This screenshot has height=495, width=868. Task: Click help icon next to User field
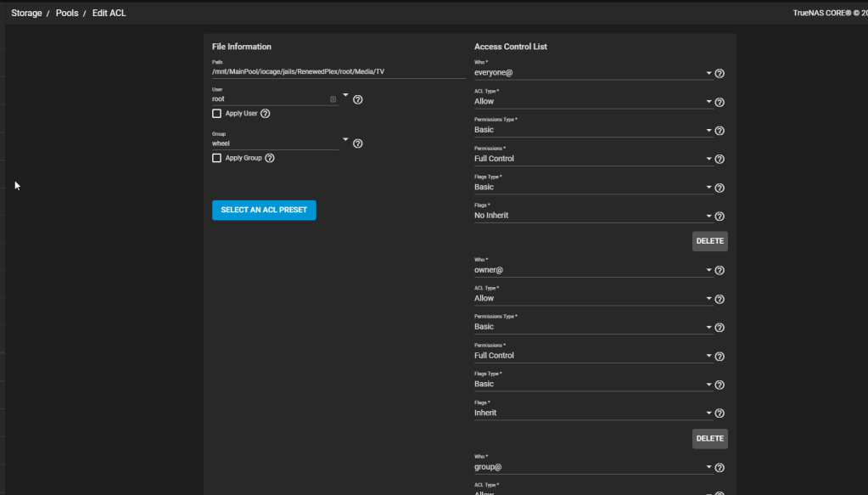[357, 99]
